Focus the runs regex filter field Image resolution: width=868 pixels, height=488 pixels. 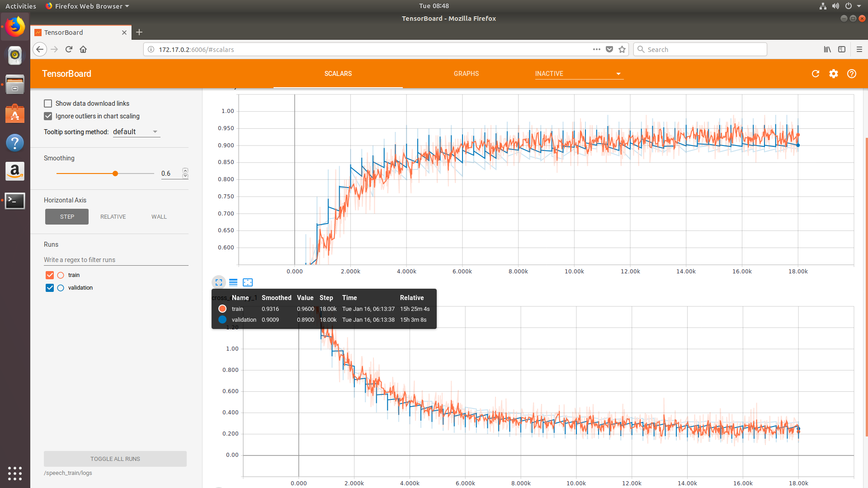coord(116,260)
